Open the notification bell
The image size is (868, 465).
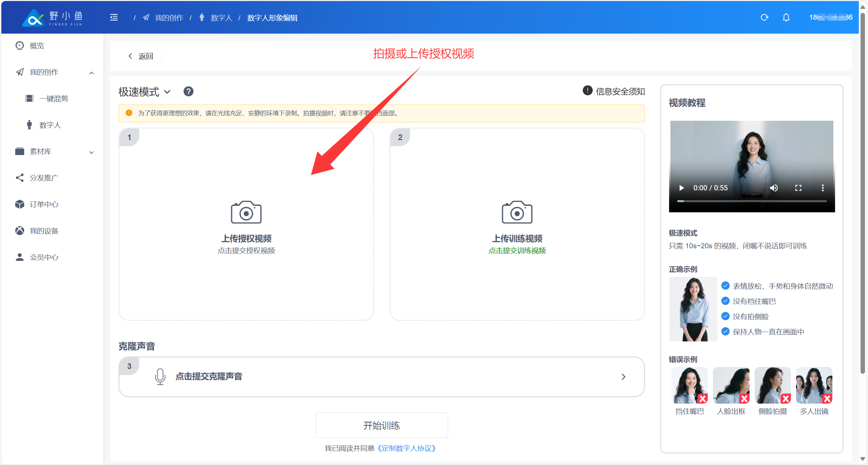click(x=786, y=17)
